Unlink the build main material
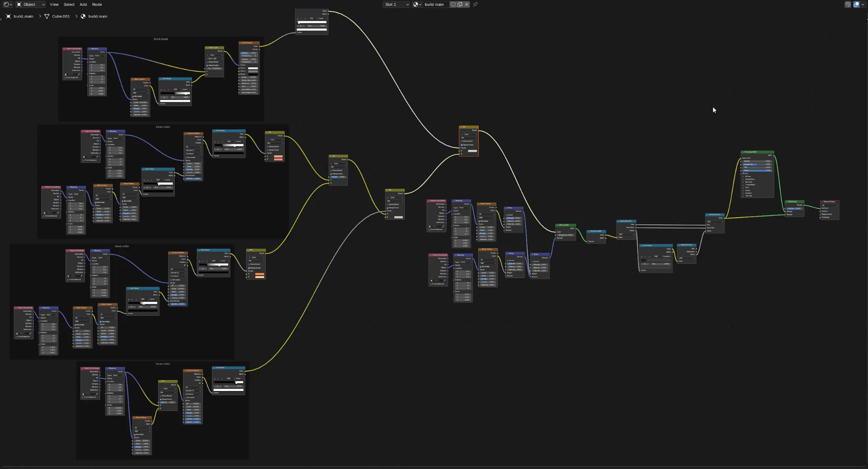 tap(466, 4)
